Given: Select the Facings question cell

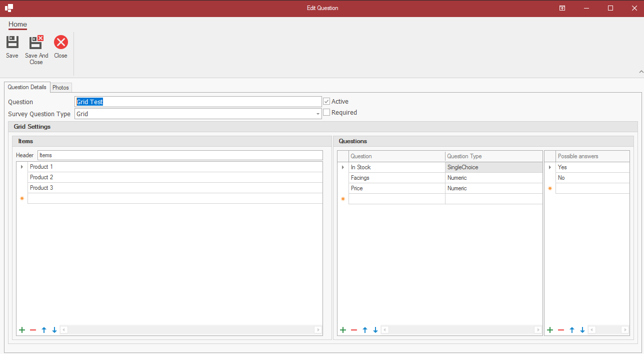Looking at the screenshot, I should pyautogui.click(x=397, y=178).
